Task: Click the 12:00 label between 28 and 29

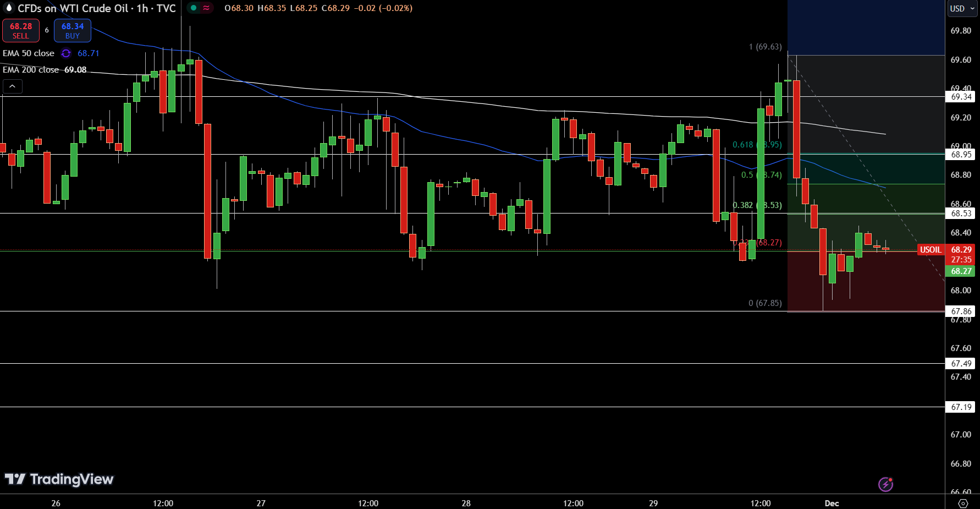Action: pos(573,503)
